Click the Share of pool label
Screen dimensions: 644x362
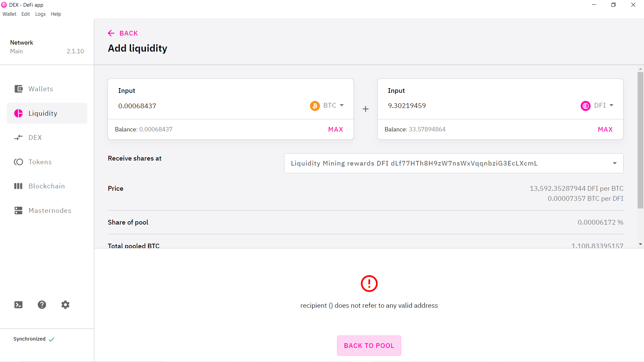tap(128, 222)
